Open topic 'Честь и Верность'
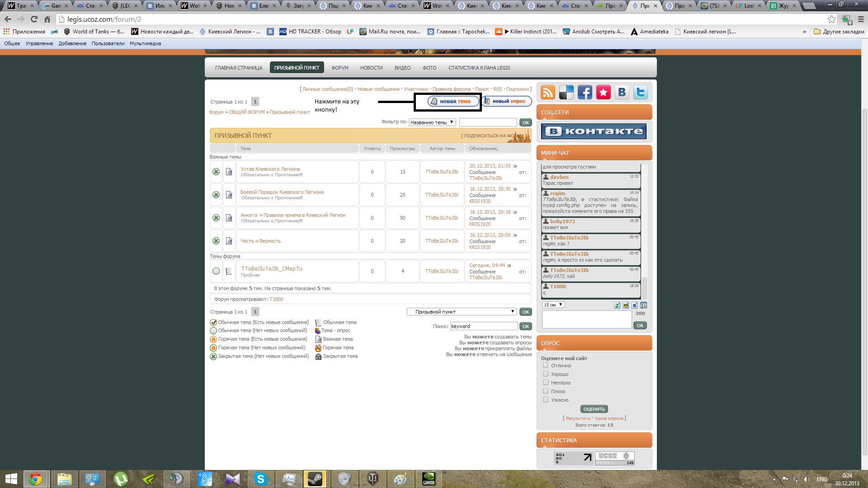This screenshot has width=868, height=488. [x=260, y=241]
